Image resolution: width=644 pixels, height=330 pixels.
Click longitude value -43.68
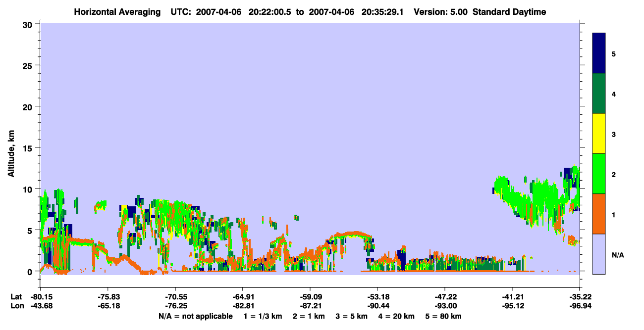tap(41, 306)
